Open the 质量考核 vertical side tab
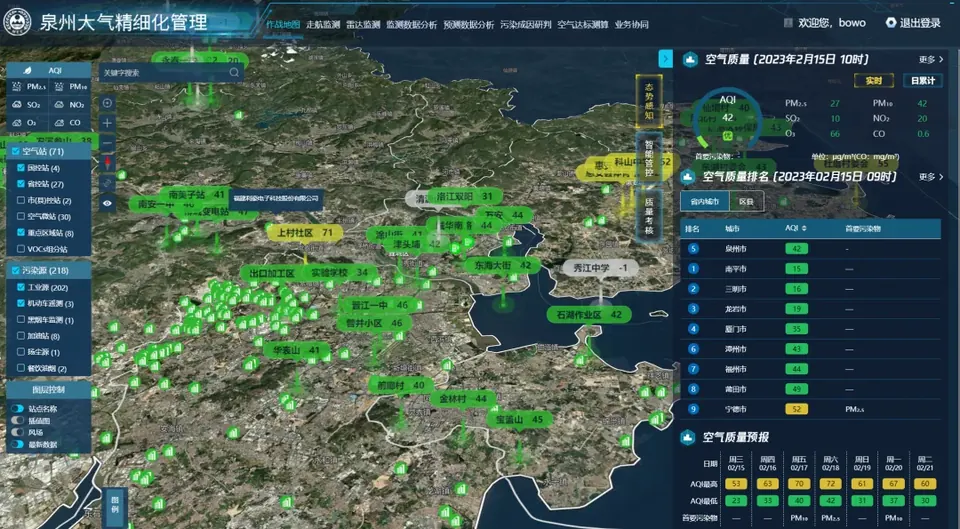This screenshot has width=960, height=529. [648, 216]
